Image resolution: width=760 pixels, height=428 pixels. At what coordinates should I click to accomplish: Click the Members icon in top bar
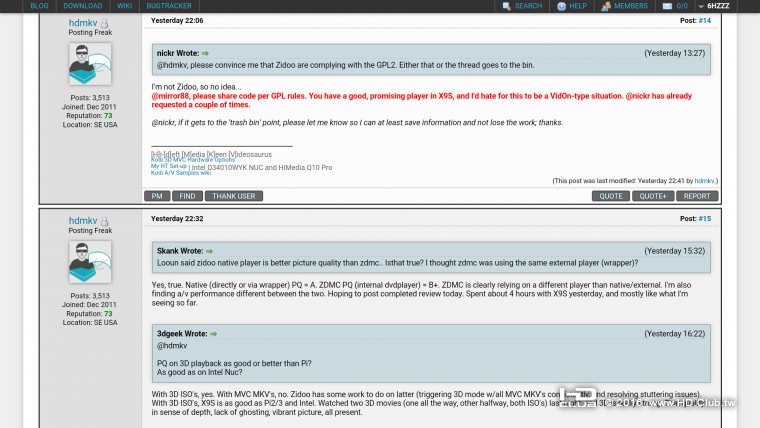[605, 6]
